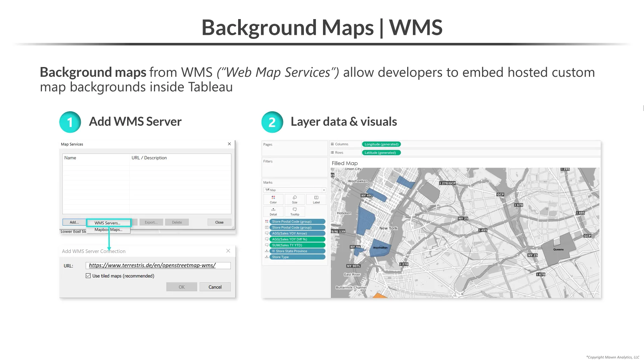Expand the Store State Province hierarchy pill
The width and height of the screenshot is (644, 362).
[x=273, y=251]
